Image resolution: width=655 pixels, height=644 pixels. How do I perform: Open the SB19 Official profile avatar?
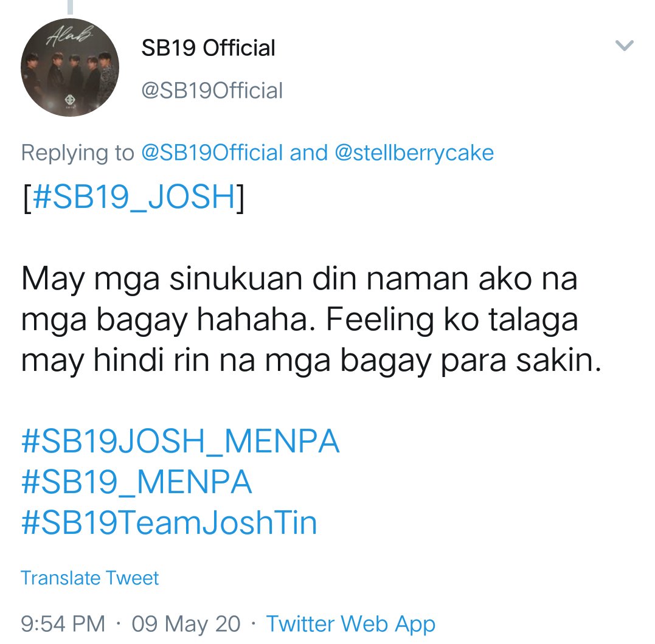click(70, 68)
